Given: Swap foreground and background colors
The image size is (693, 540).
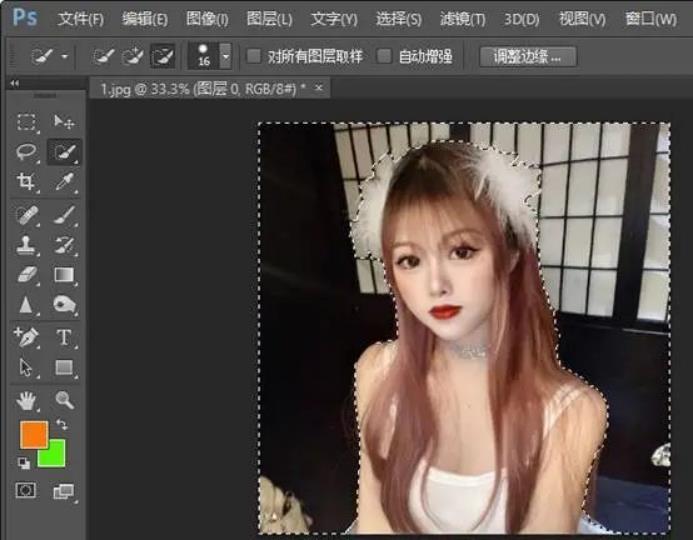Looking at the screenshot, I should (62, 425).
